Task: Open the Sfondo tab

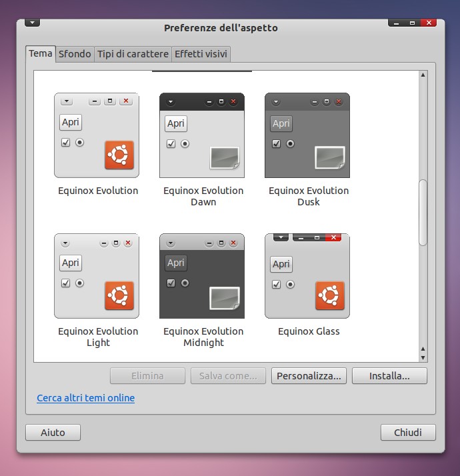Action: tap(75, 54)
